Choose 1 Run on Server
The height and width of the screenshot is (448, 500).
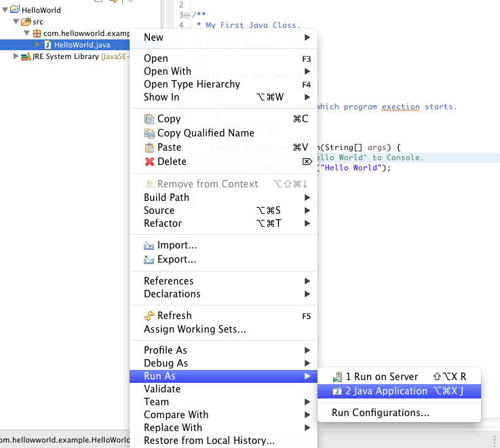pyautogui.click(x=399, y=377)
